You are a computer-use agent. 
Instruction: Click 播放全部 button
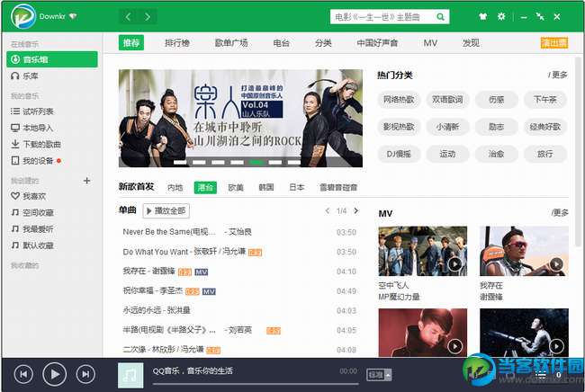point(166,211)
